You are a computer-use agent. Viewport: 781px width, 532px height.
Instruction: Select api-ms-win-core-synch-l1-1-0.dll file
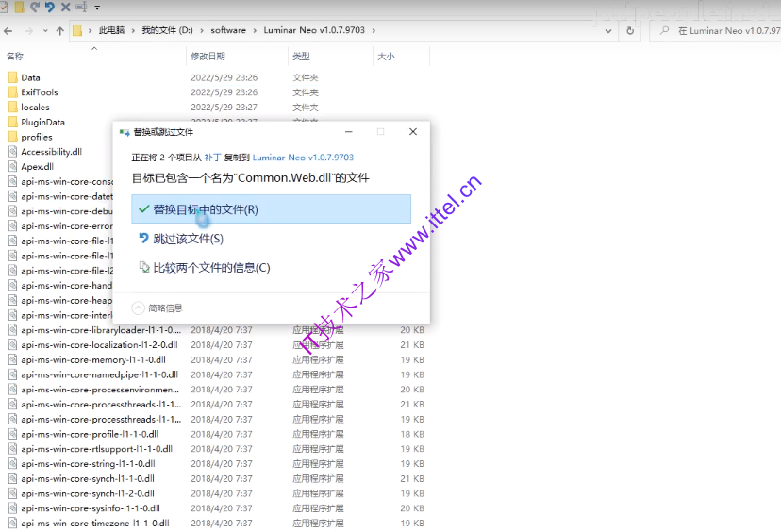(x=88, y=478)
